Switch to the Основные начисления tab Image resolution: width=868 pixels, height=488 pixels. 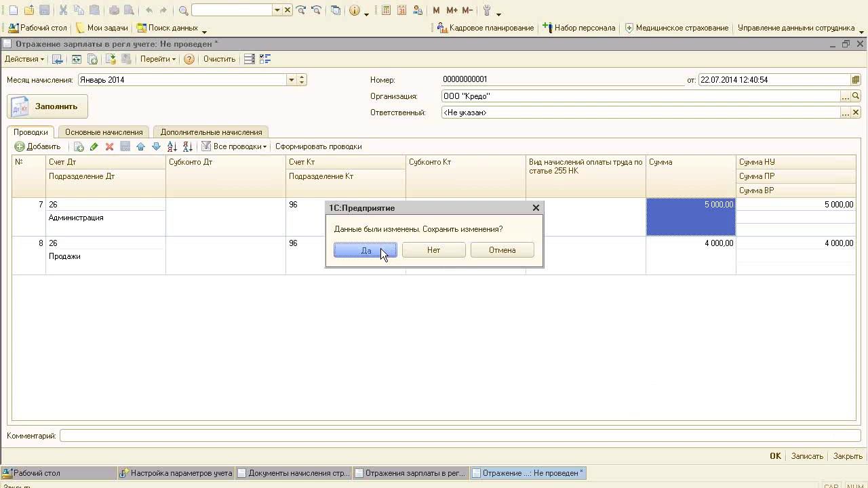104,132
